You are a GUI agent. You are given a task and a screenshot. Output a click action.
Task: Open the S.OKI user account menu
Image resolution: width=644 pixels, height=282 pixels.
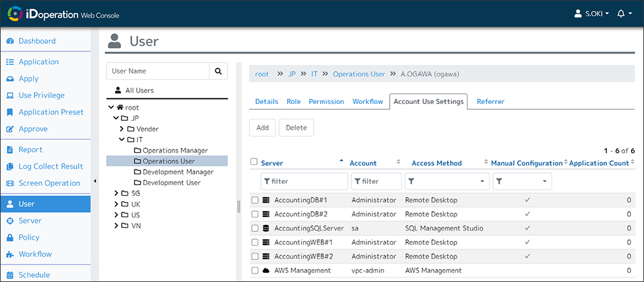[591, 14]
